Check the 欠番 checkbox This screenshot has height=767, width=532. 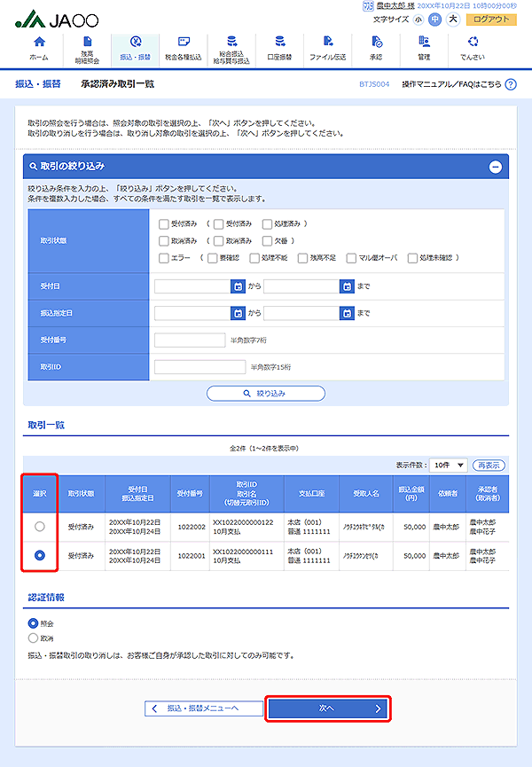tap(267, 240)
